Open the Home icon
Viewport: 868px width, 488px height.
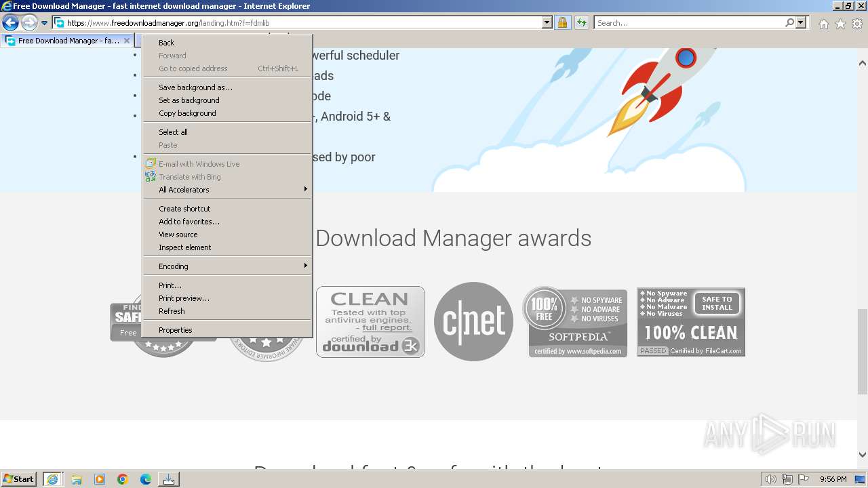[823, 24]
